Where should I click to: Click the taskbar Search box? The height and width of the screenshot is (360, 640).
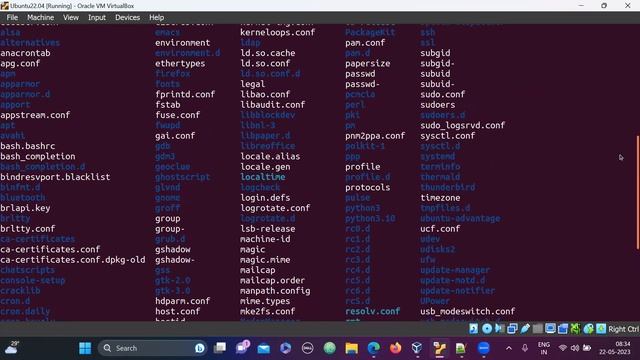click(x=153, y=348)
